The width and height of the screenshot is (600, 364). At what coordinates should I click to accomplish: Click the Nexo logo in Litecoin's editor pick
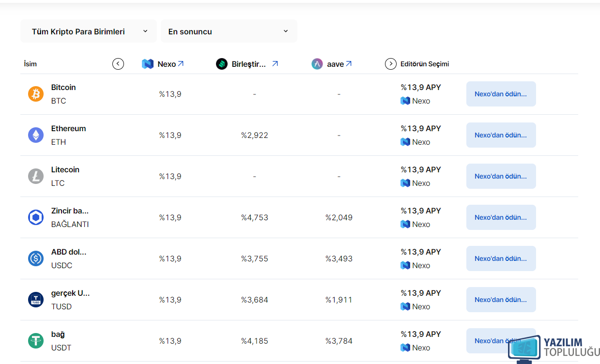[405, 183]
